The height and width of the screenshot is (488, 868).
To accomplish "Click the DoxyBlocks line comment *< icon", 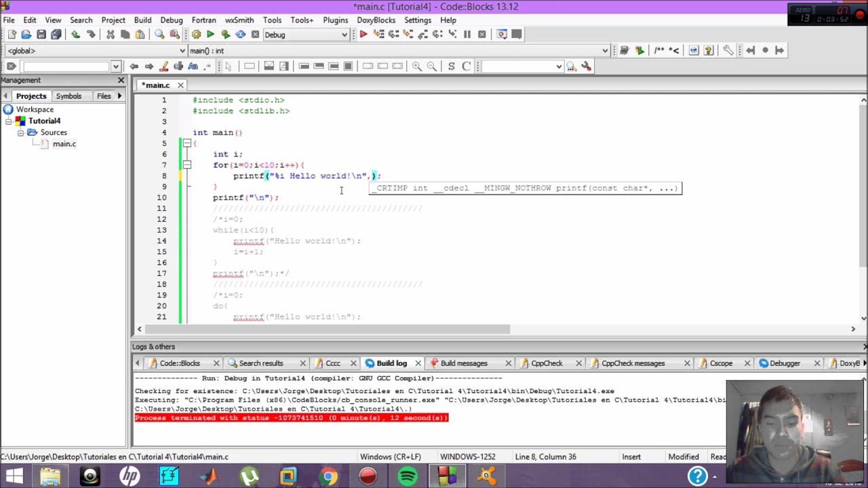I will point(674,50).
